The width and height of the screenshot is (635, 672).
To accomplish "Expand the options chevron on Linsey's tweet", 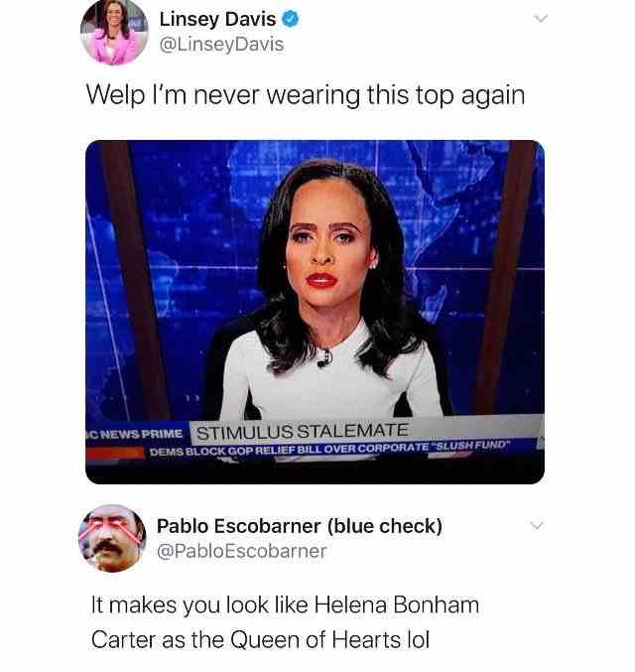I will pos(541,18).
